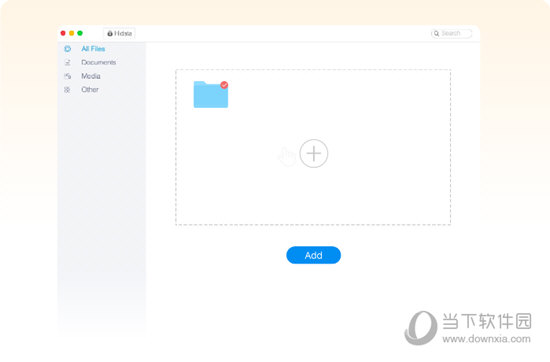Select the All Files category label
This screenshot has height=362, width=550.
click(93, 49)
